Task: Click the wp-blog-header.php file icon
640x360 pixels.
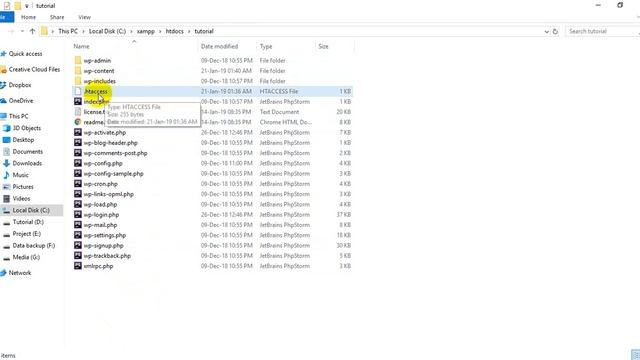Action: [78, 142]
